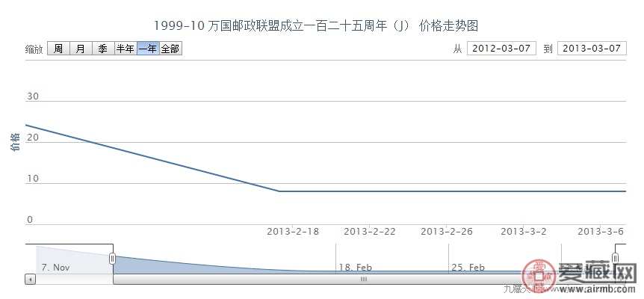Screen dimensions: 644x299
Task: Grab the left navigator range handle
Action: (113, 259)
